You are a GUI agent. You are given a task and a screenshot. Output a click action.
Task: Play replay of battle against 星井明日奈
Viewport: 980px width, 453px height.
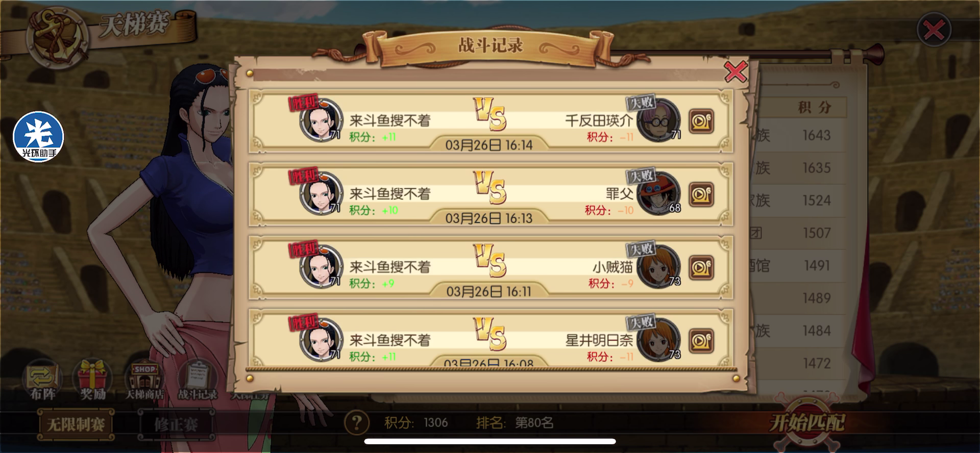tap(701, 341)
